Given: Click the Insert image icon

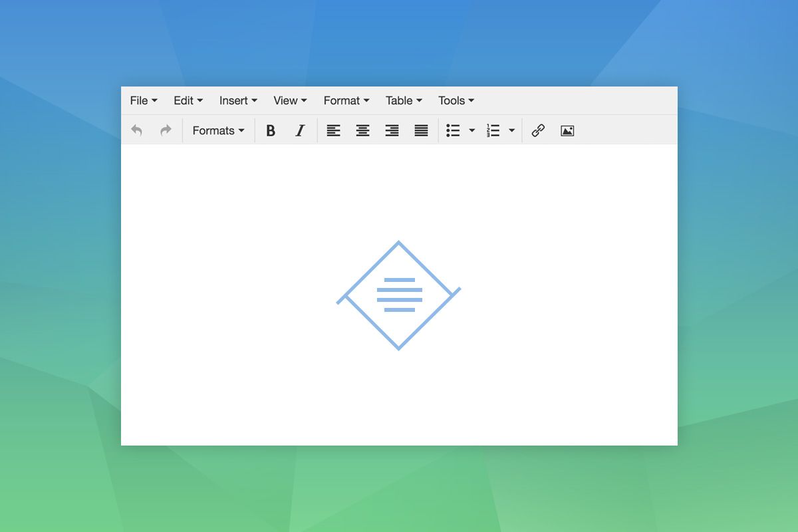Looking at the screenshot, I should (x=567, y=130).
